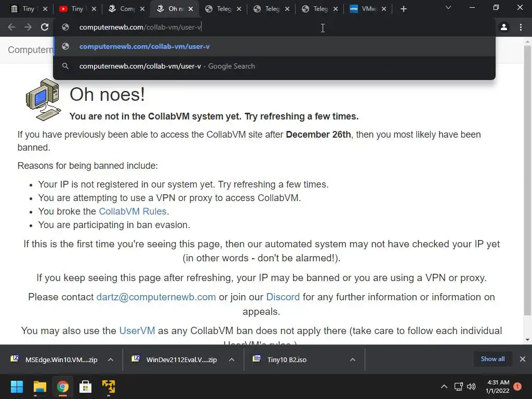This screenshot has width=532, height=399.
Task: Open the notification badge in the tray
Action: (x=517, y=387)
